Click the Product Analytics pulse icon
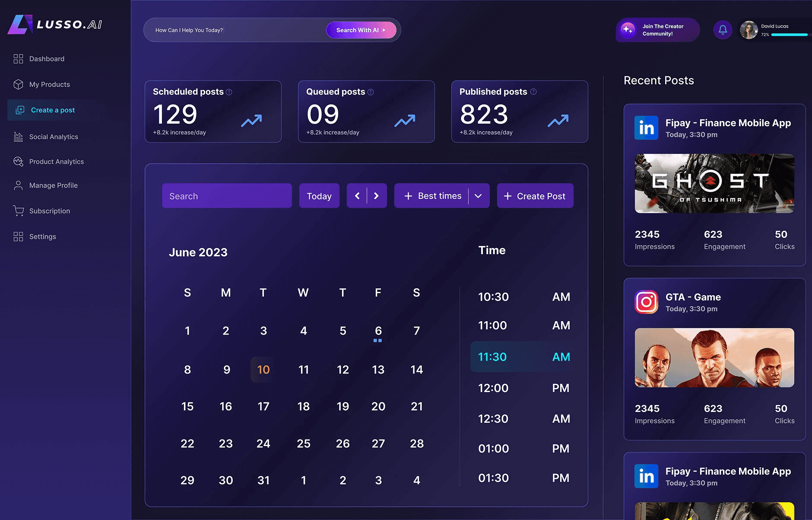The image size is (812, 520). [18, 161]
